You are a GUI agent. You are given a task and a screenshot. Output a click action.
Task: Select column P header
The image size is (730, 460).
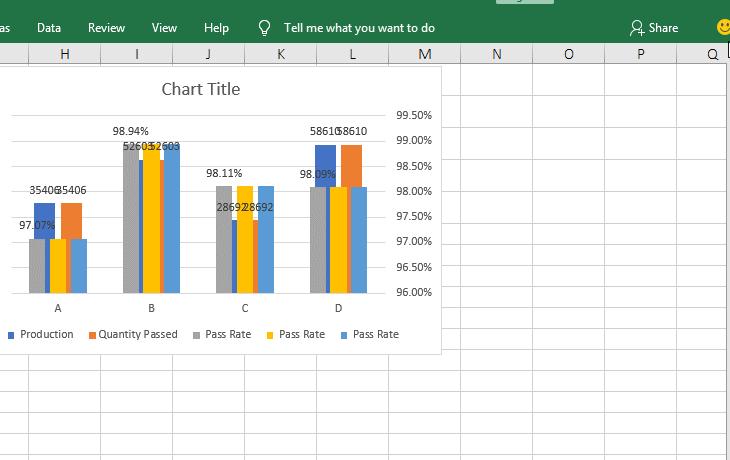tap(640, 55)
